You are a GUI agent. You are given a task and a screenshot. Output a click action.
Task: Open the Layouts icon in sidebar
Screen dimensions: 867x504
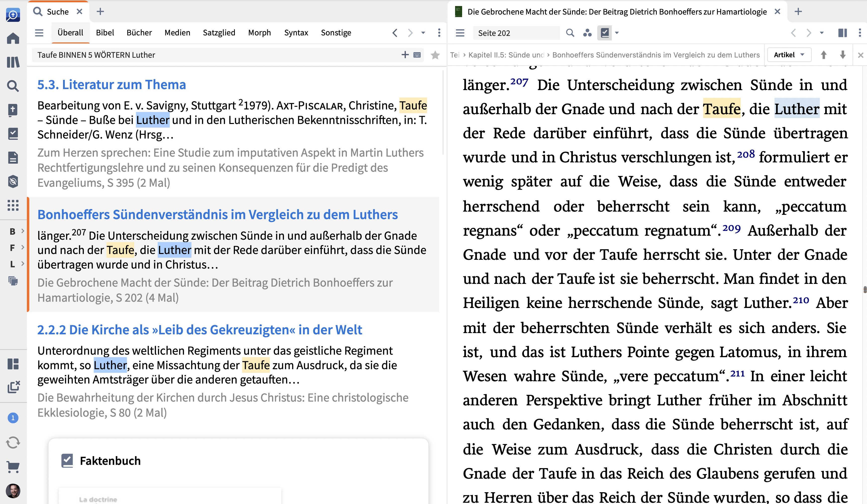coord(13,364)
